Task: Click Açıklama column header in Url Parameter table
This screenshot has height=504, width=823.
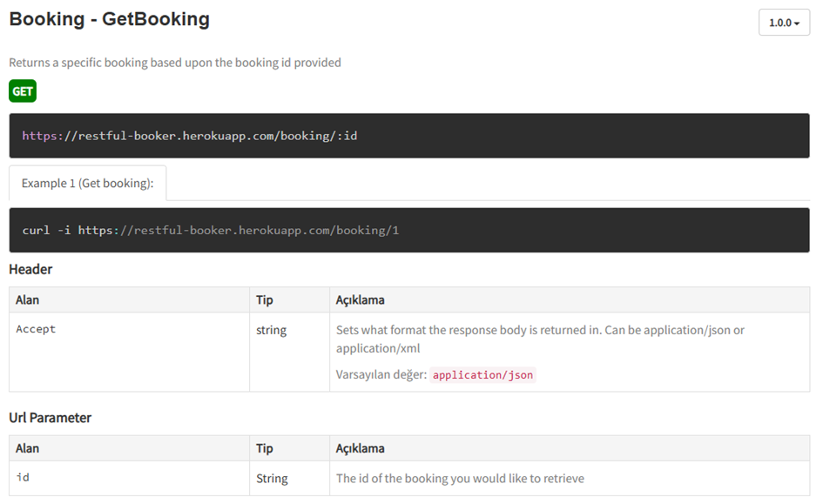Action: coord(361,448)
